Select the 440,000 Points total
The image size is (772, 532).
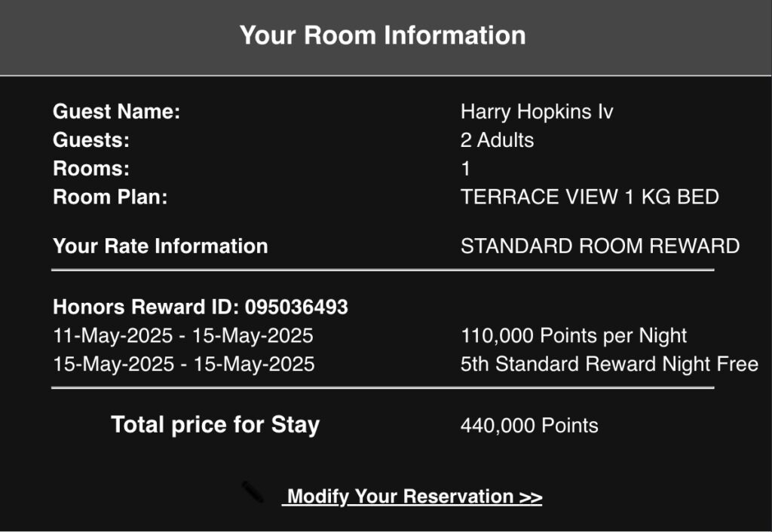[x=529, y=426]
